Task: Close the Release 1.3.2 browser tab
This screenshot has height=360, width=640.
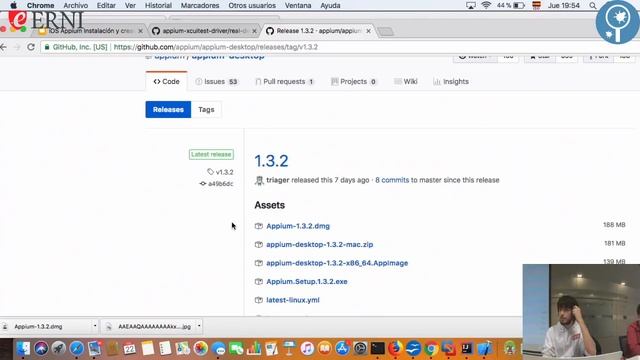Action: point(369,31)
